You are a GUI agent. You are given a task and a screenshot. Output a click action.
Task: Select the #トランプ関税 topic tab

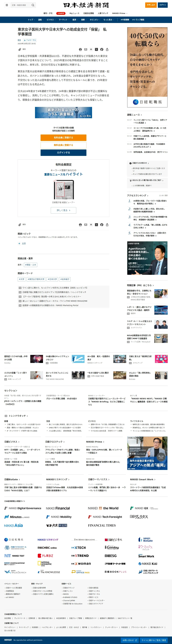tap(138, 20)
